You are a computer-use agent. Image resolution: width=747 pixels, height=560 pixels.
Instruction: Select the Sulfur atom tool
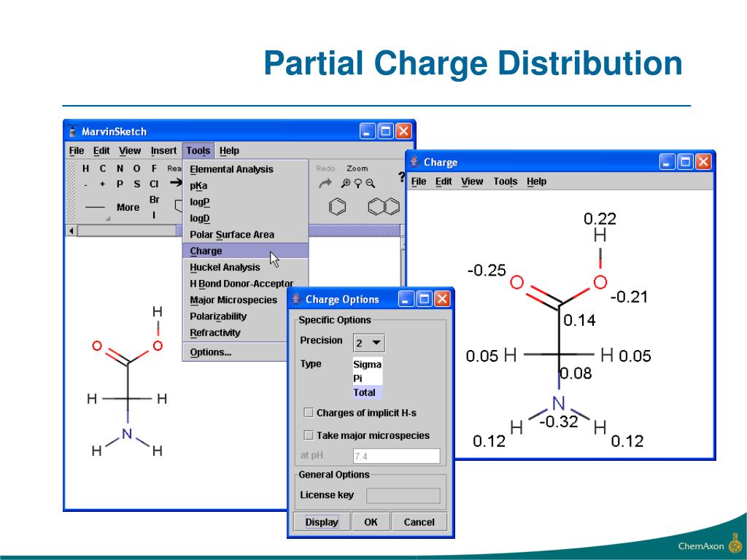pyautogui.click(x=136, y=184)
